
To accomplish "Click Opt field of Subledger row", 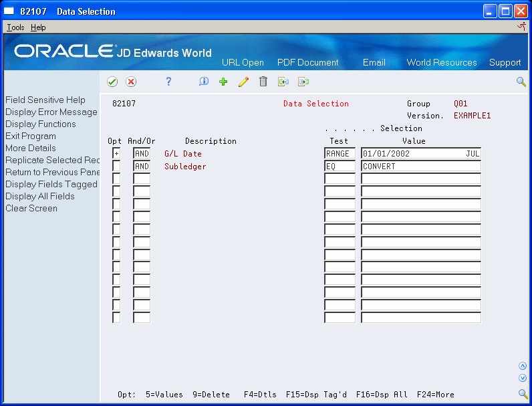I will [116, 167].
